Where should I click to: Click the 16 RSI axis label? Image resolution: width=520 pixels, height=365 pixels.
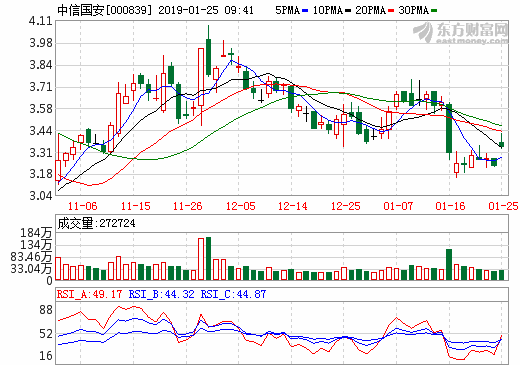[46, 356]
